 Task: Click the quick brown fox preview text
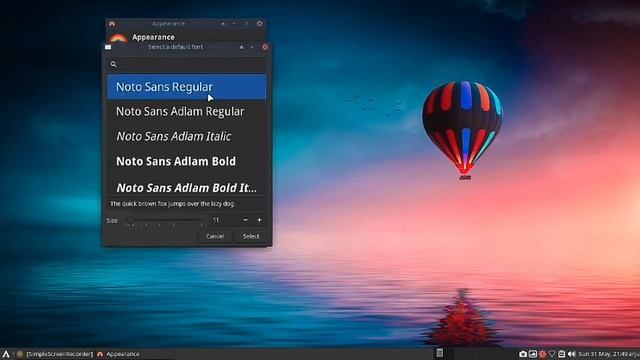pyautogui.click(x=173, y=204)
